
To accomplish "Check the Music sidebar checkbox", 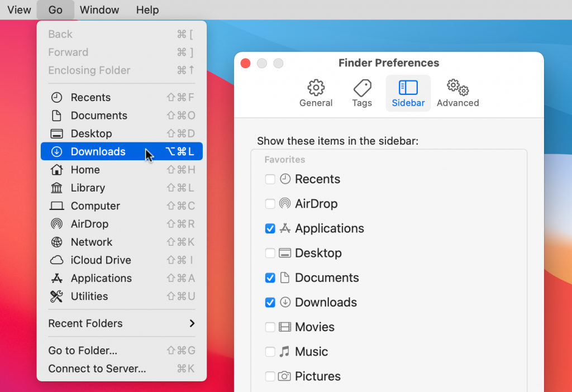I will 270,351.
